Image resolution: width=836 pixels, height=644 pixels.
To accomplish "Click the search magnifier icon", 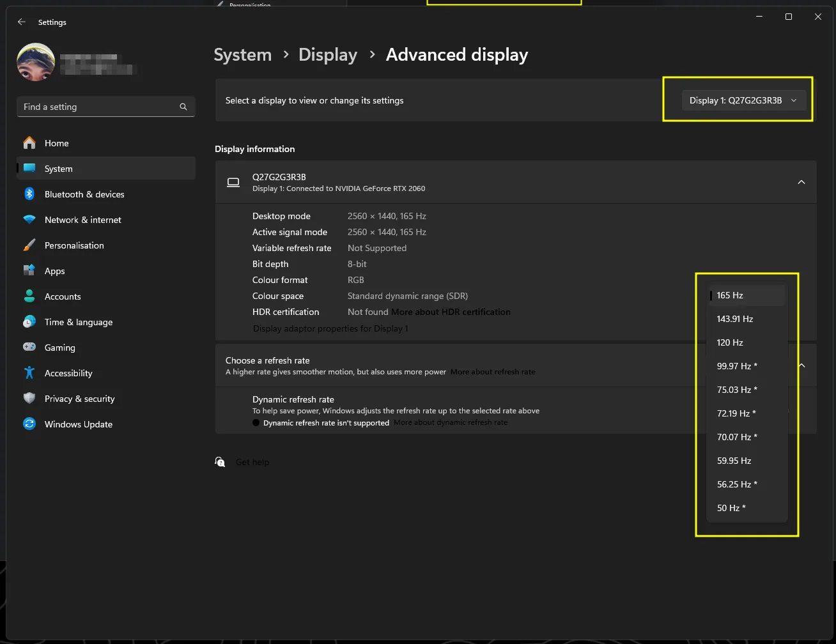I will [183, 107].
